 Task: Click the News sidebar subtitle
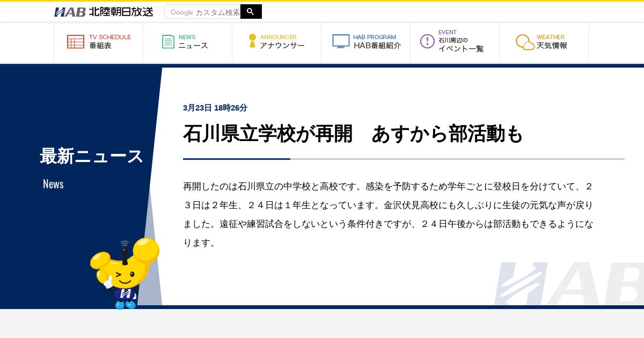coord(53,184)
